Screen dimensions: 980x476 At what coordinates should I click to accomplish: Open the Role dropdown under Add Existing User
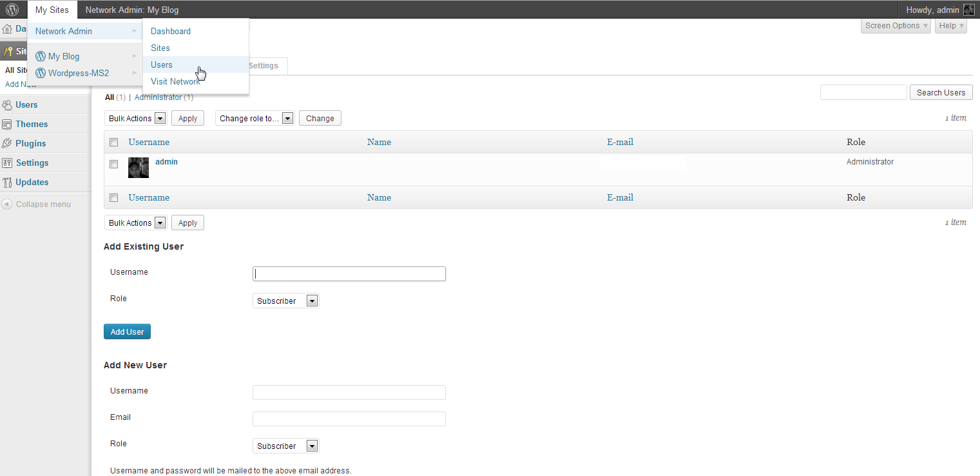(285, 301)
